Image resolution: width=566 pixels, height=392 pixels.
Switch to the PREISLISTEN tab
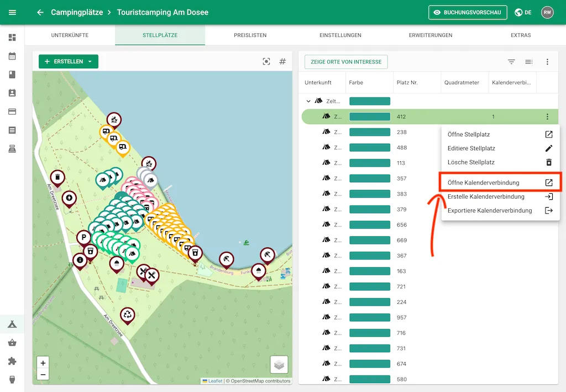click(x=250, y=35)
